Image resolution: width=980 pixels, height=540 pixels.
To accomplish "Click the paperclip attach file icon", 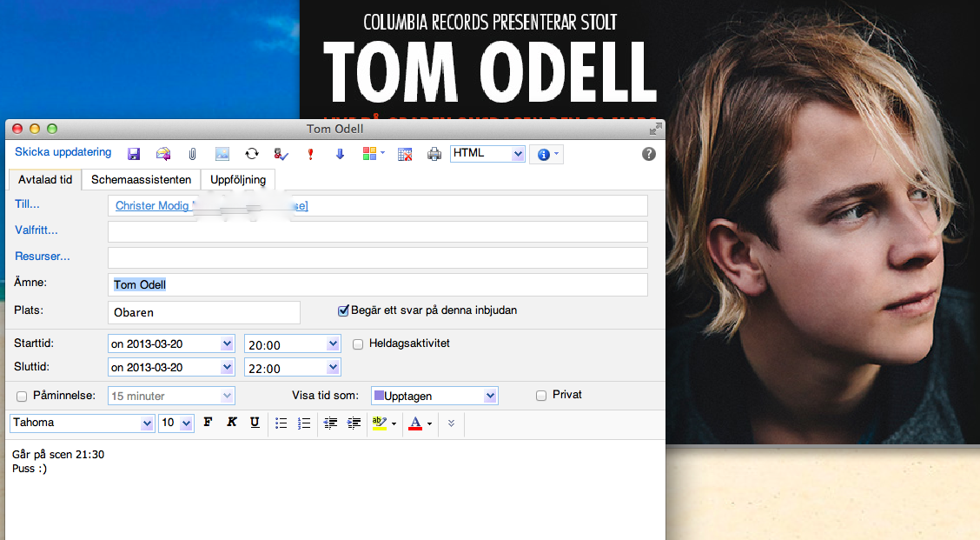I will [x=192, y=154].
